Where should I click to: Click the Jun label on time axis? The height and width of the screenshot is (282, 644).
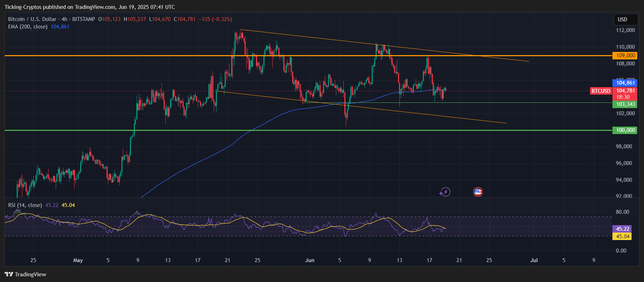click(310, 260)
